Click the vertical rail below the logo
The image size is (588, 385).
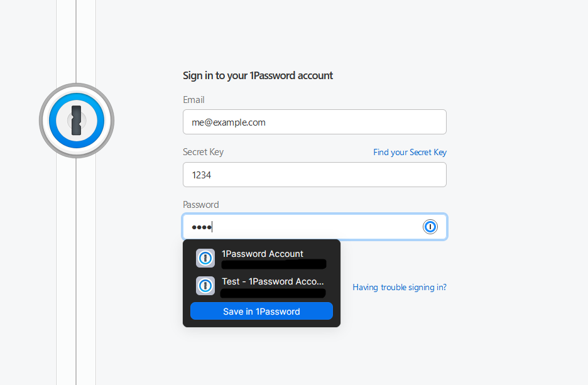click(x=76, y=270)
